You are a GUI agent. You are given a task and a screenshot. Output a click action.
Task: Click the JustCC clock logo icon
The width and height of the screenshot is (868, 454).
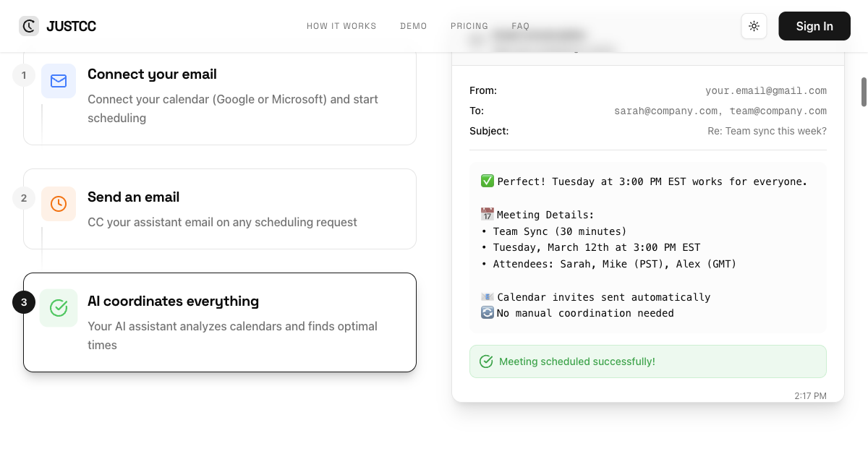29,26
